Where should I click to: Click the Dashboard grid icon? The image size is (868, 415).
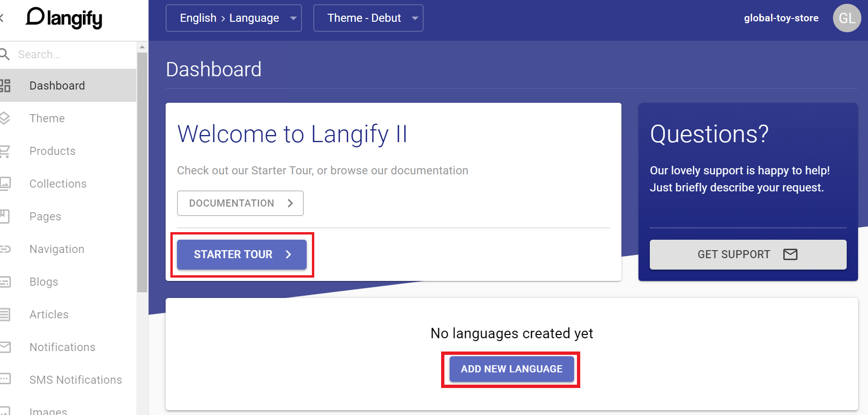coord(5,86)
